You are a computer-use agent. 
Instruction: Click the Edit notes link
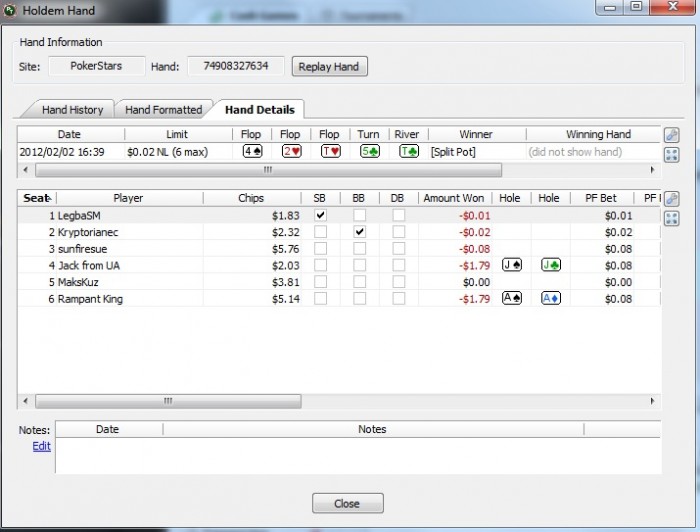tap(42, 446)
